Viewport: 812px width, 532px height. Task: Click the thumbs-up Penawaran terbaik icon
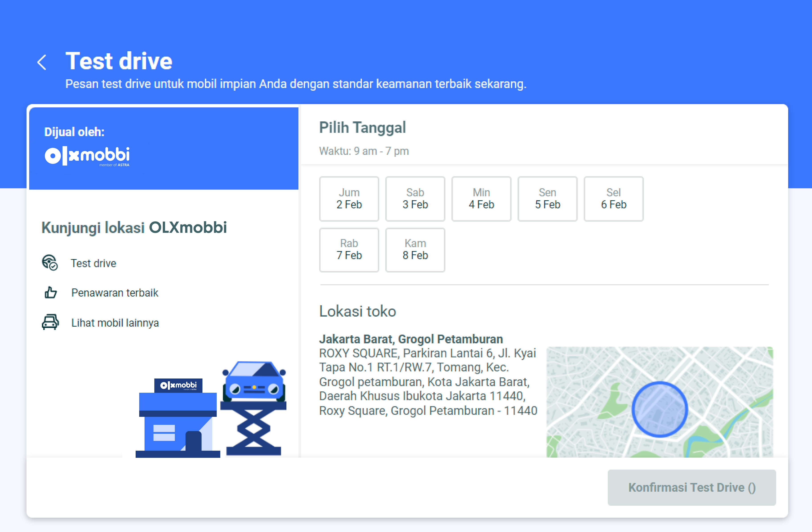[x=51, y=293]
